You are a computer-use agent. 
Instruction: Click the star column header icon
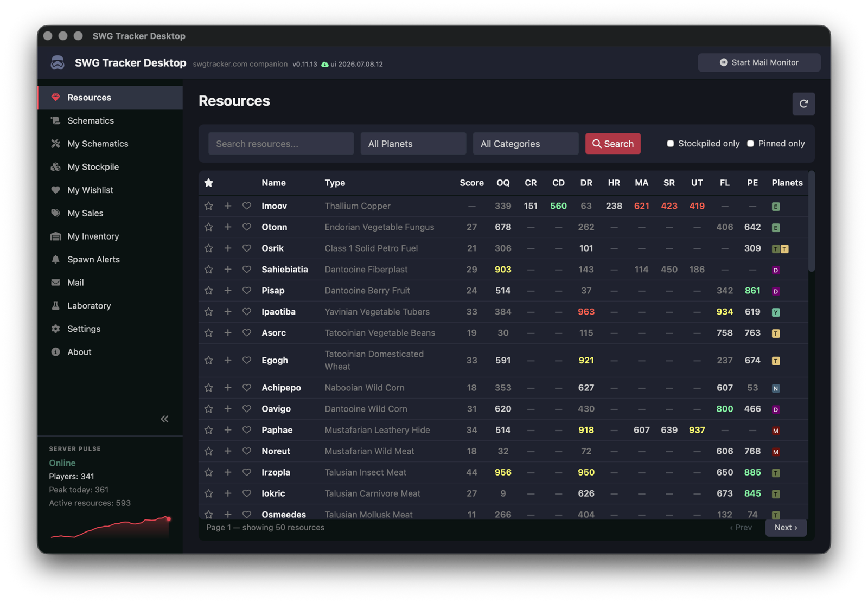click(209, 183)
